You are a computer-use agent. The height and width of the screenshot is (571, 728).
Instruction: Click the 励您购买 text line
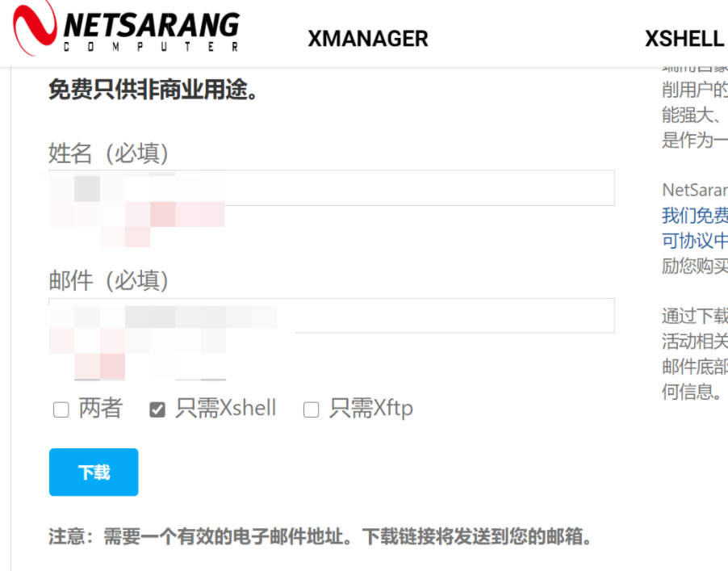pyautogui.click(x=695, y=266)
